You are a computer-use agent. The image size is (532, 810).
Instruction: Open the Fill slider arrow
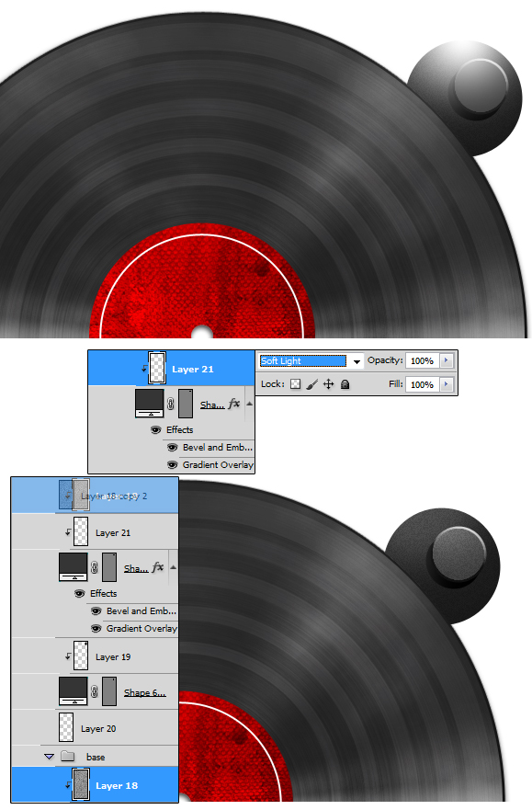447,384
